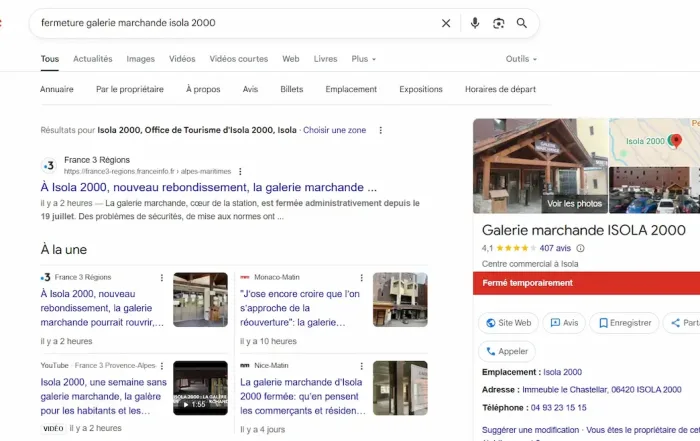Select the Horaires de départ filter chip

pos(500,89)
